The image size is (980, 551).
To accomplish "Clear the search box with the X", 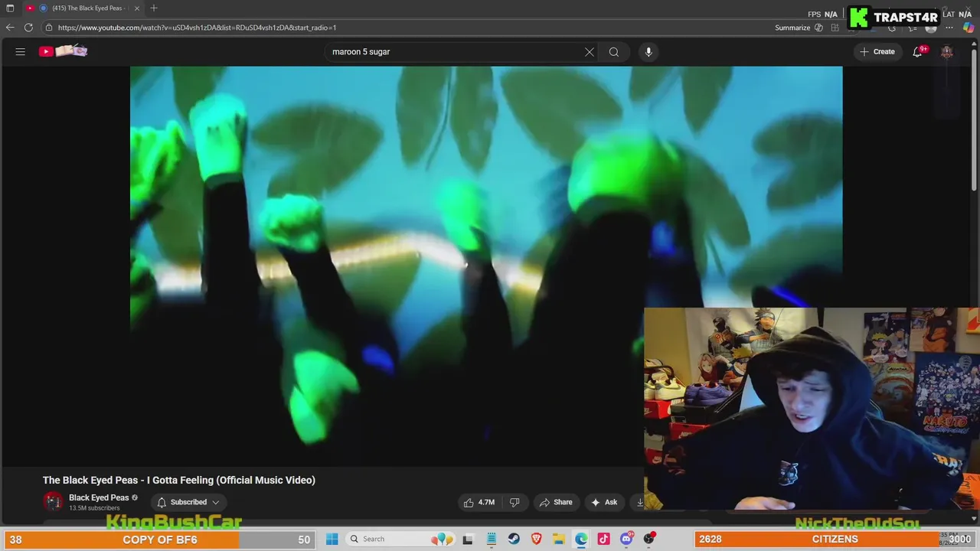I will tap(590, 51).
